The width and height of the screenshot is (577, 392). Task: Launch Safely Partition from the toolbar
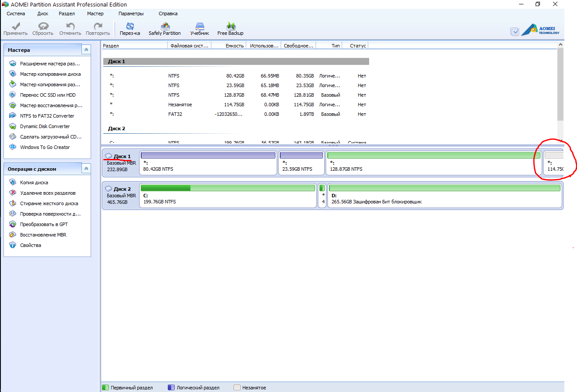(x=165, y=29)
